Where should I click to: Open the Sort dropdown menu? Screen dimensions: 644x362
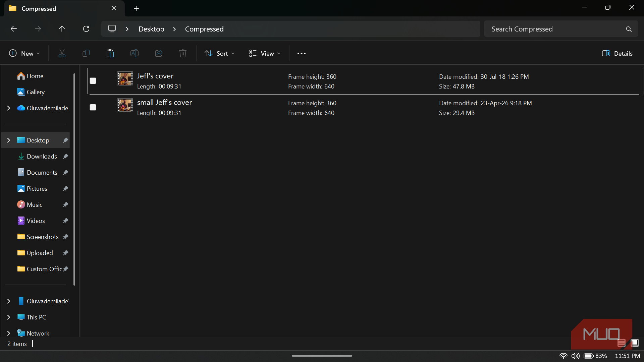coord(220,54)
